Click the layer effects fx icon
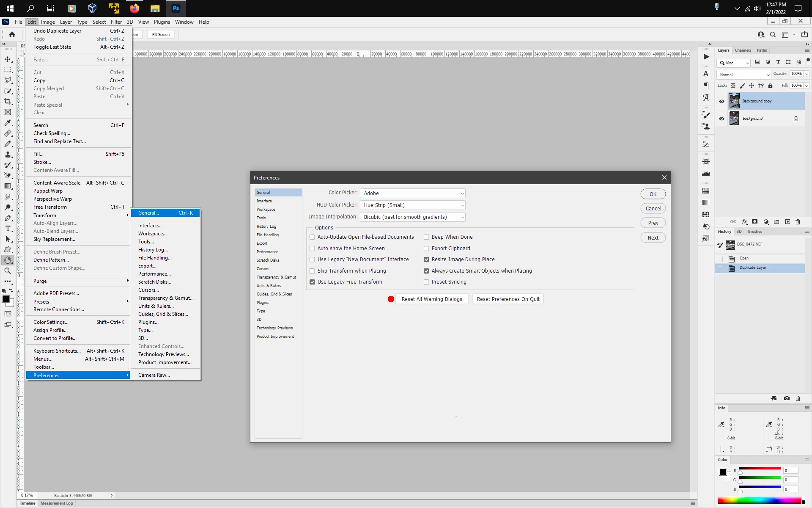This screenshot has width=812, height=508. pos(744,222)
